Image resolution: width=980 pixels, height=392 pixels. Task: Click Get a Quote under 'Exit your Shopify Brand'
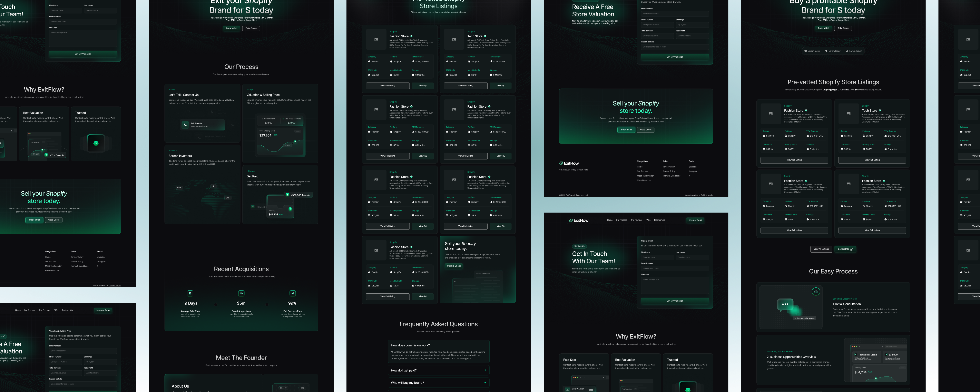251,28
